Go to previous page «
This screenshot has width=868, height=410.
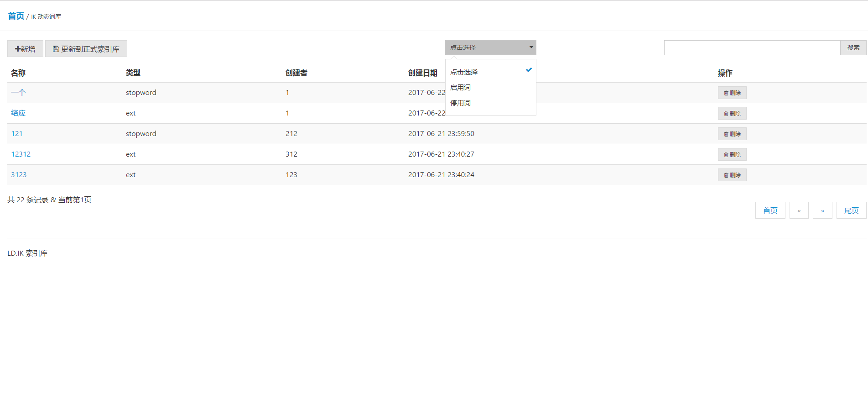click(x=799, y=210)
